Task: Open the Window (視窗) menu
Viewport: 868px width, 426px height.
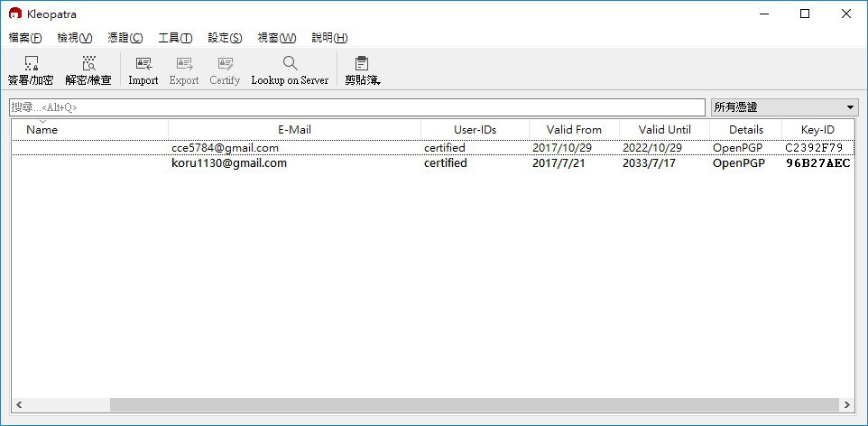Action: coord(277,38)
